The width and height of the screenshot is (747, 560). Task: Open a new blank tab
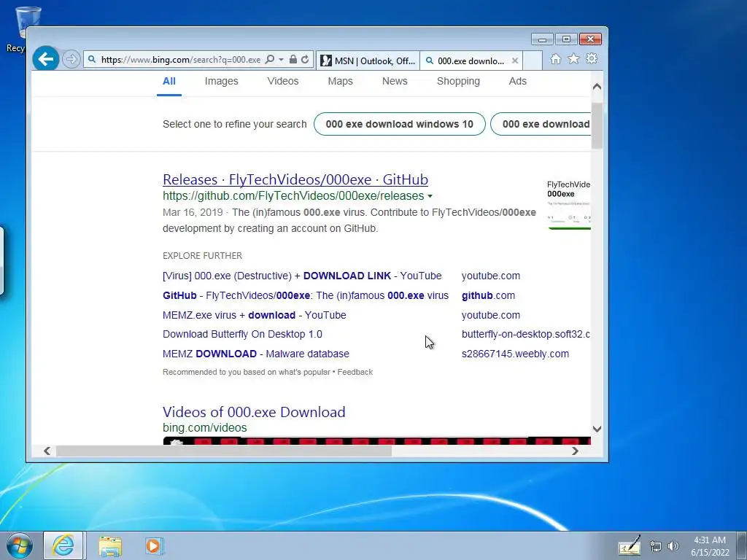tap(533, 61)
